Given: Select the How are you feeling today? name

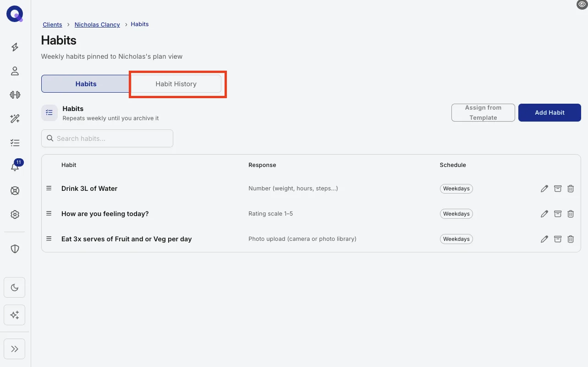Looking at the screenshot, I should (x=105, y=214).
